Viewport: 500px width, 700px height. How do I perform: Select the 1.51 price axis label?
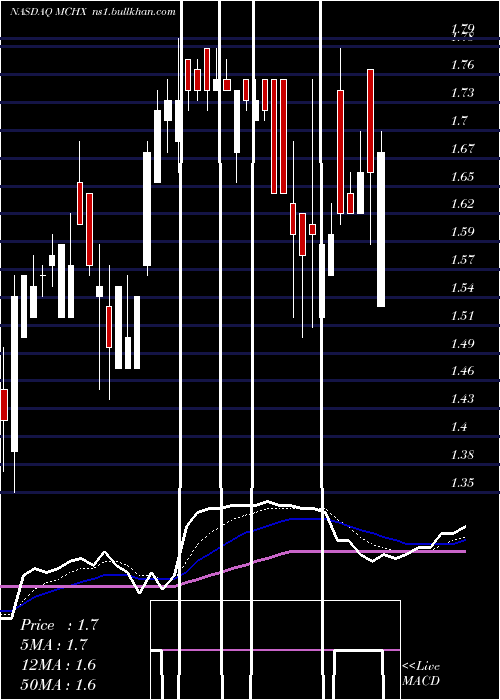462,316
